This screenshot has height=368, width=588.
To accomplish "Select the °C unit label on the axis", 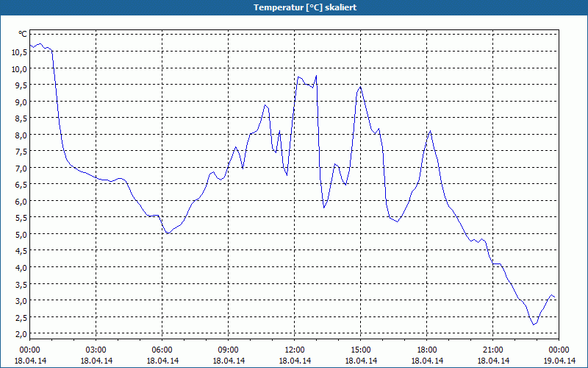I will (x=23, y=34).
